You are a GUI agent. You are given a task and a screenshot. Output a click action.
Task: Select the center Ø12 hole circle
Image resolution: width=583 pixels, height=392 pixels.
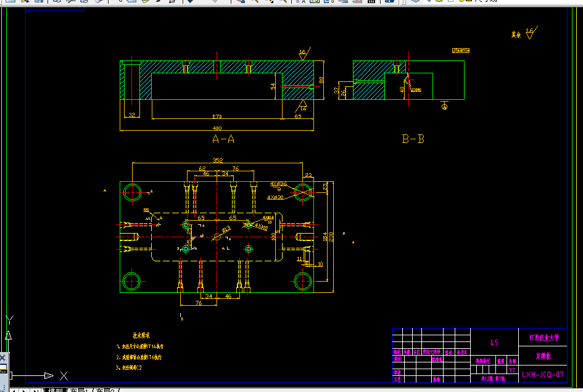(217, 237)
